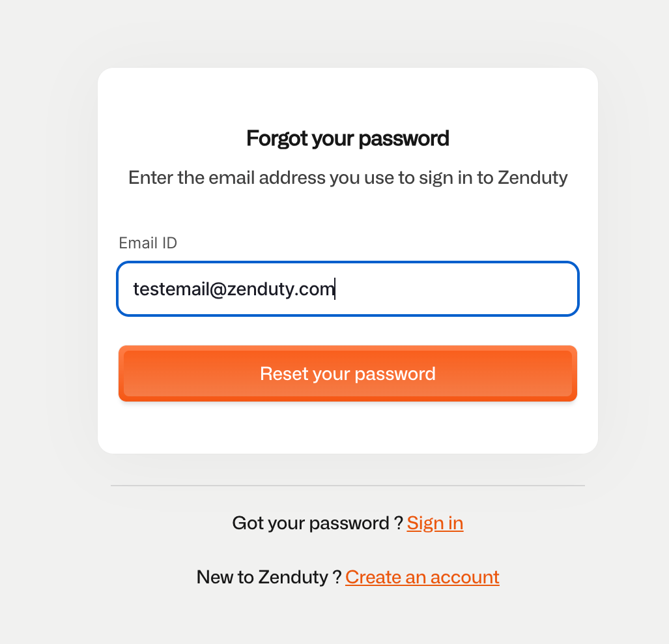Click the Email ID input field
Image resolution: width=669 pixels, height=644 pixels.
347,289
